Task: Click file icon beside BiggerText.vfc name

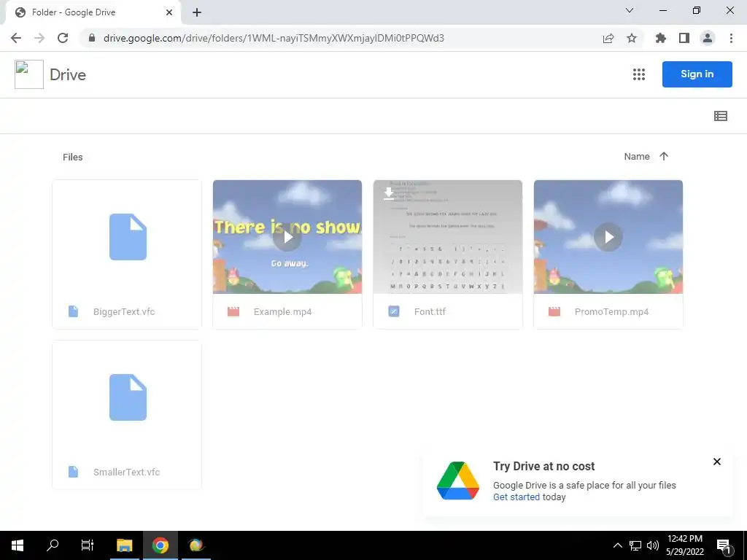Action: [x=73, y=311]
